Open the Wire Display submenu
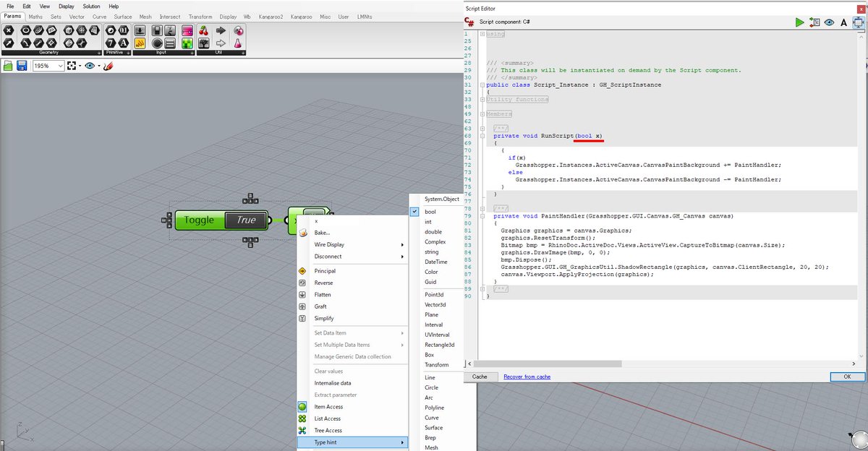This screenshot has height=451, width=868. coord(352,244)
